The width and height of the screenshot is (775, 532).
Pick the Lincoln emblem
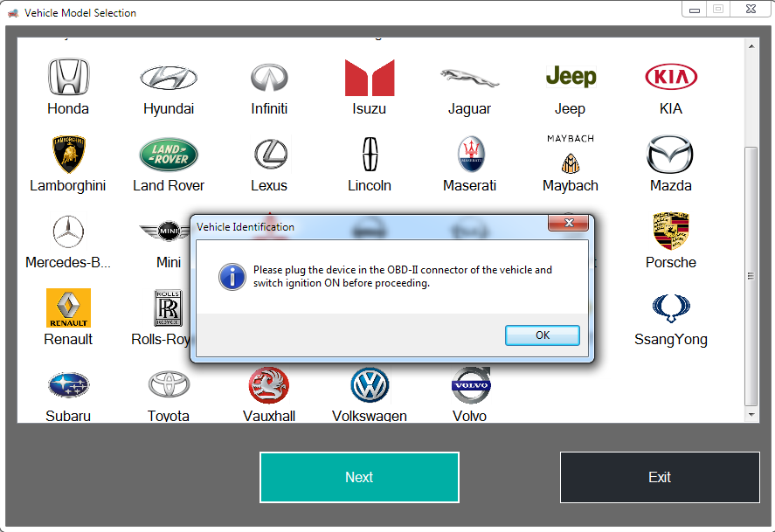tap(370, 154)
